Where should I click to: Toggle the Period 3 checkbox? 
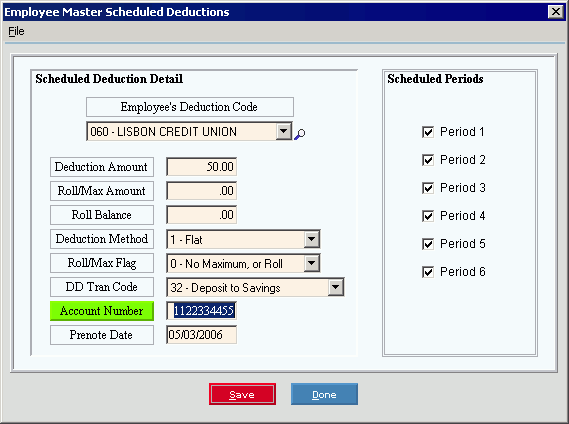428,188
